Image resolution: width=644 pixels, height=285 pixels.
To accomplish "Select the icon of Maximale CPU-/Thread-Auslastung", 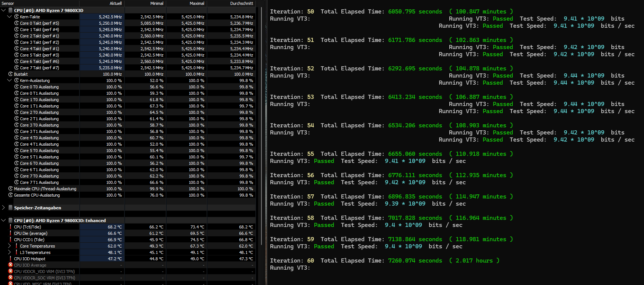I will click(x=11, y=189).
